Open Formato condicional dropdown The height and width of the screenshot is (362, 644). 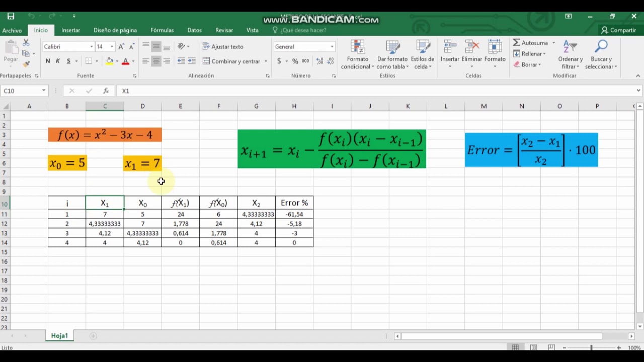click(x=357, y=55)
